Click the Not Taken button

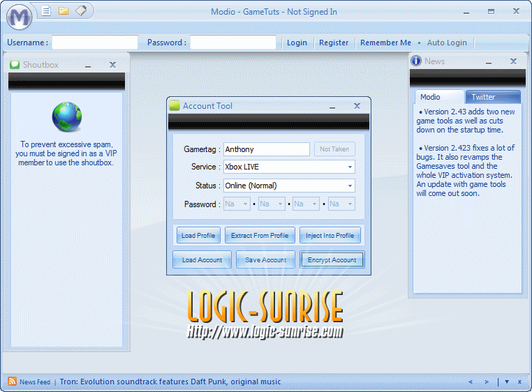tap(334, 149)
